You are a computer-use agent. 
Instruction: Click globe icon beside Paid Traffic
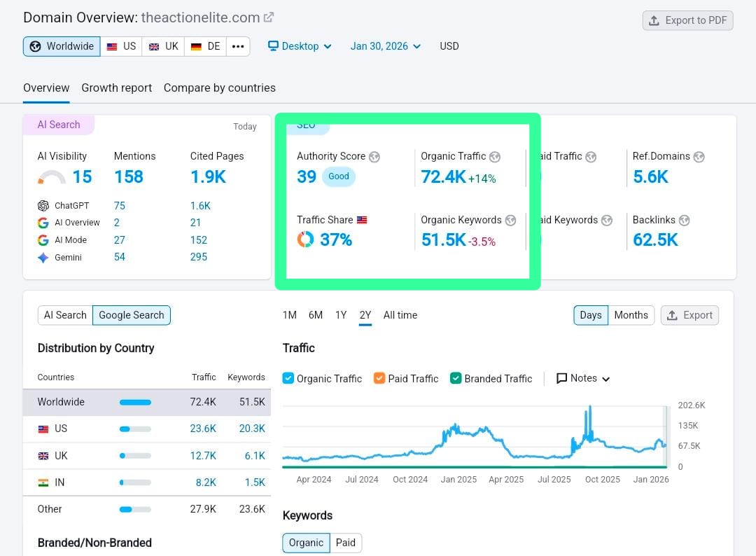point(591,157)
